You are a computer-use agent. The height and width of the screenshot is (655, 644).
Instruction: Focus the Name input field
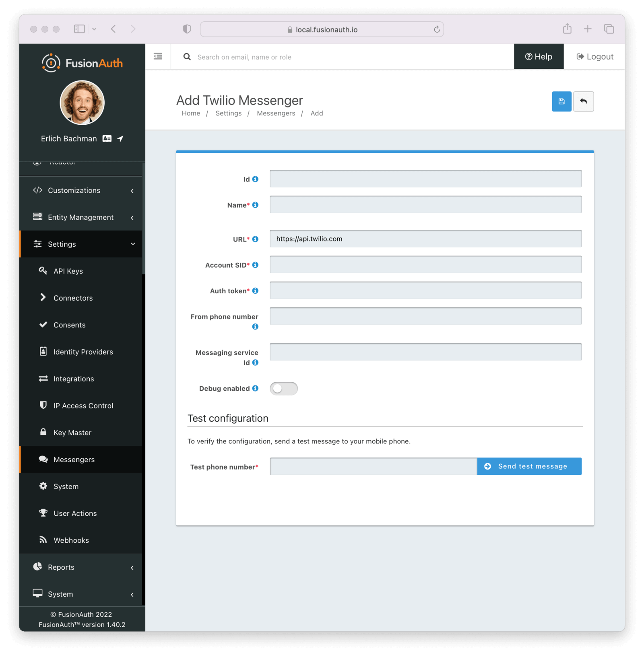pyautogui.click(x=425, y=204)
